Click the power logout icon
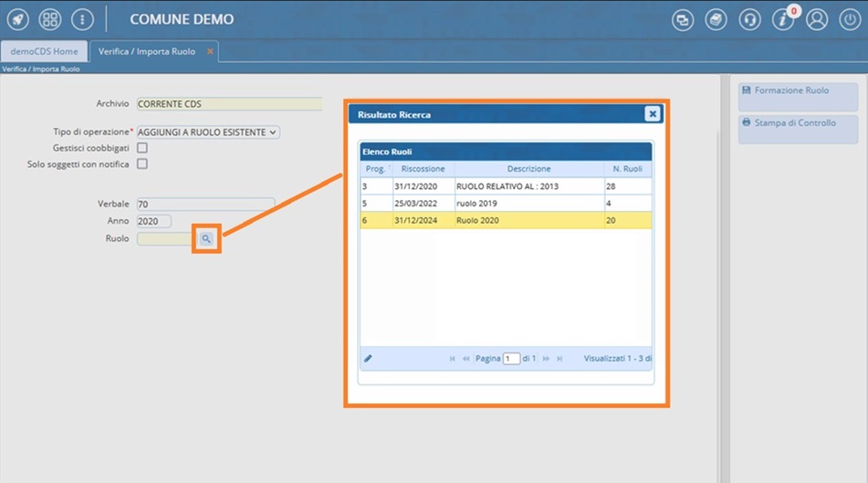 848,19
